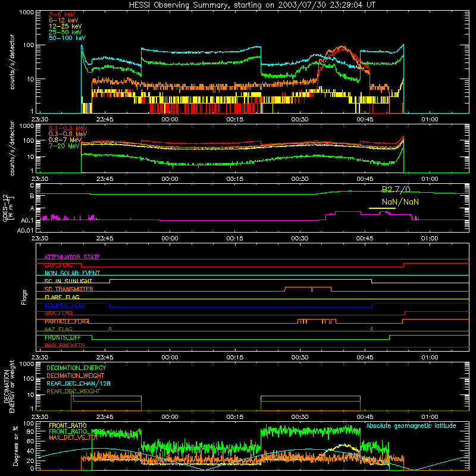Select the GAP_FLAG label
Image resolution: width=476 pixels, height=476 pixels.
coord(58,265)
